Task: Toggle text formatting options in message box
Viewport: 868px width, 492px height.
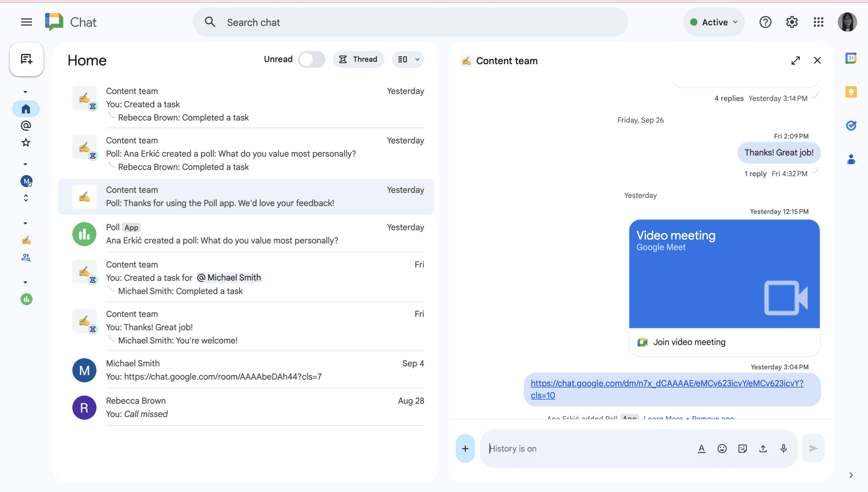Action: click(x=701, y=448)
